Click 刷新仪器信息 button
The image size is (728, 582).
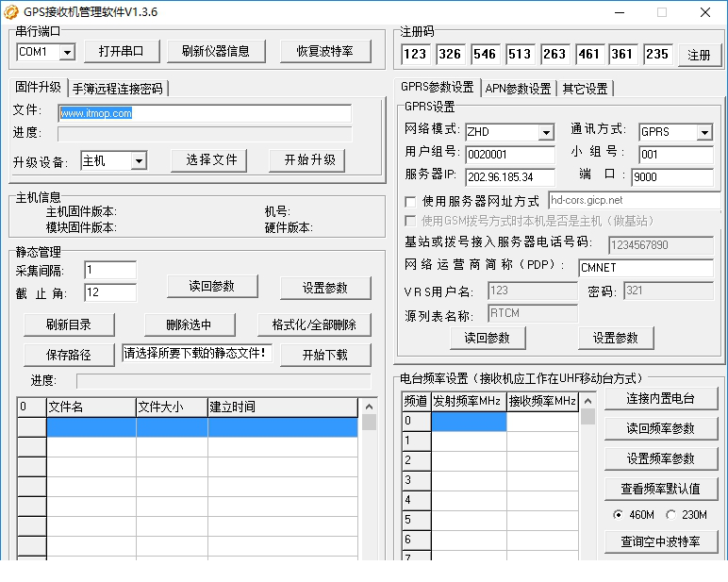point(216,51)
